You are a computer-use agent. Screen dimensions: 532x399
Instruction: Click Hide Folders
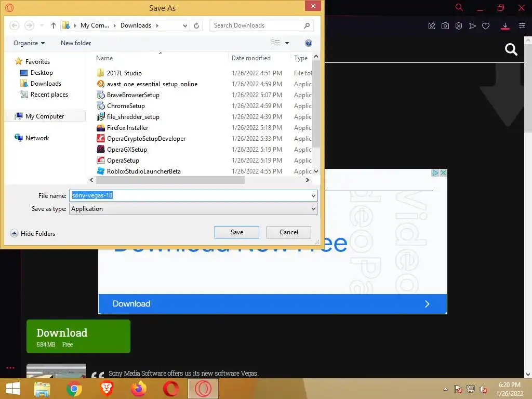click(x=33, y=233)
